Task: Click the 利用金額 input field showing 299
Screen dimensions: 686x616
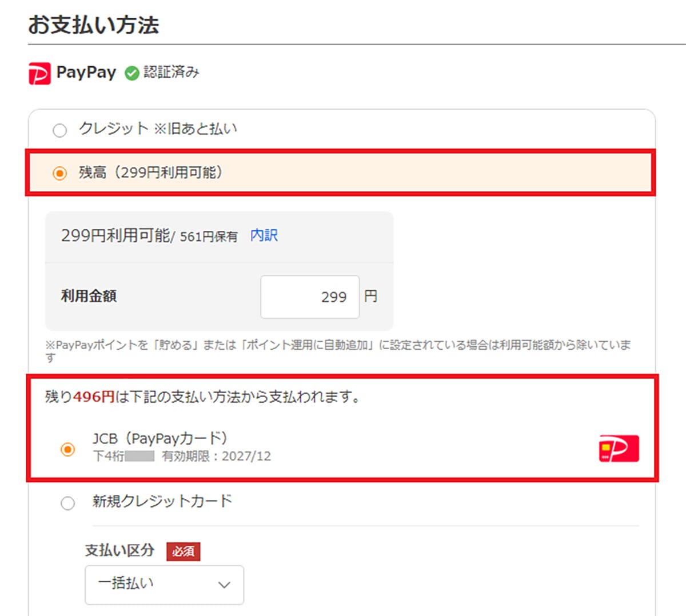Action: 310,297
